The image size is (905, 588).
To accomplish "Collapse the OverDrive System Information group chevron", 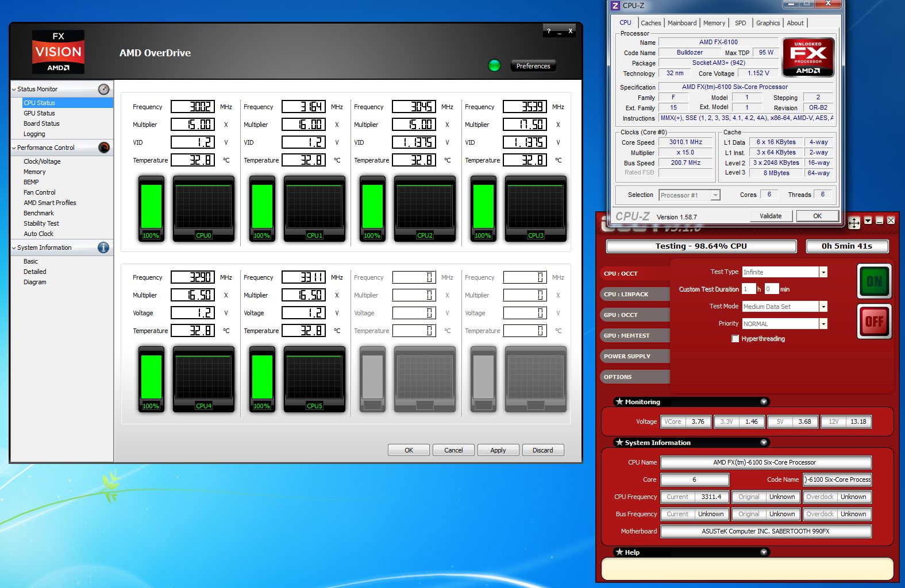I will pyautogui.click(x=14, y=248).
